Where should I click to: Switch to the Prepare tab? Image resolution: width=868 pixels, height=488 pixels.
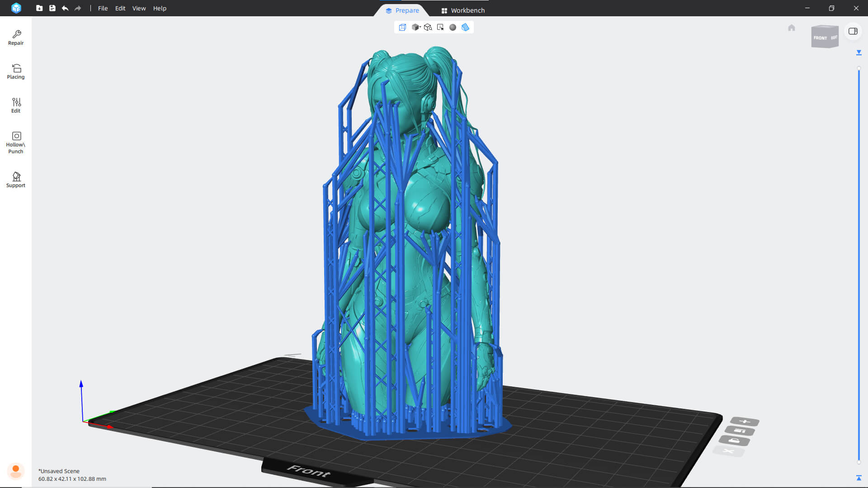click(402, 10)
